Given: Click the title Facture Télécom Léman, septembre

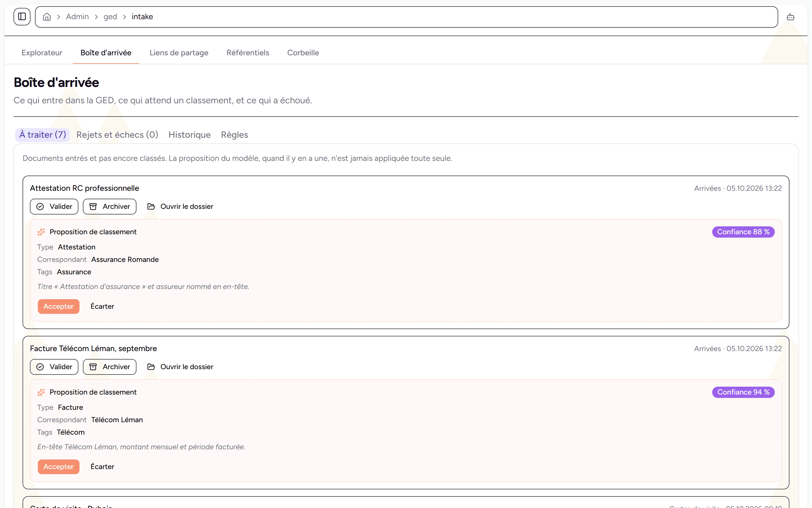Looking at the screenshot, I should point(93,349).
